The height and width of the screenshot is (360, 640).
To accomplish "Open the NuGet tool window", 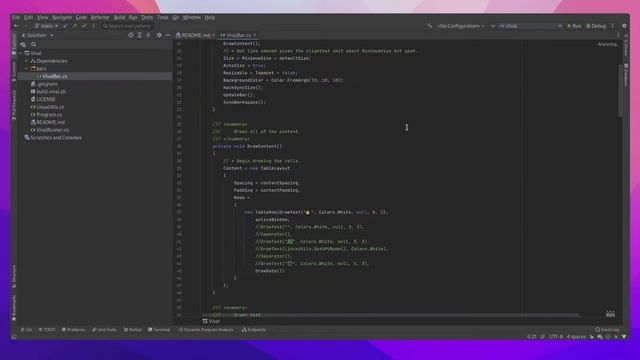I will pyautogui.click(x=133, y=329).
